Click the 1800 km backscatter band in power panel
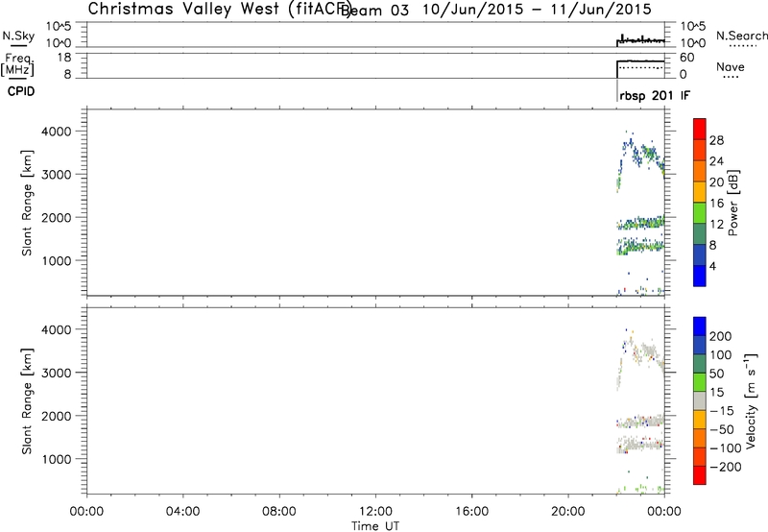 point(640,224)
